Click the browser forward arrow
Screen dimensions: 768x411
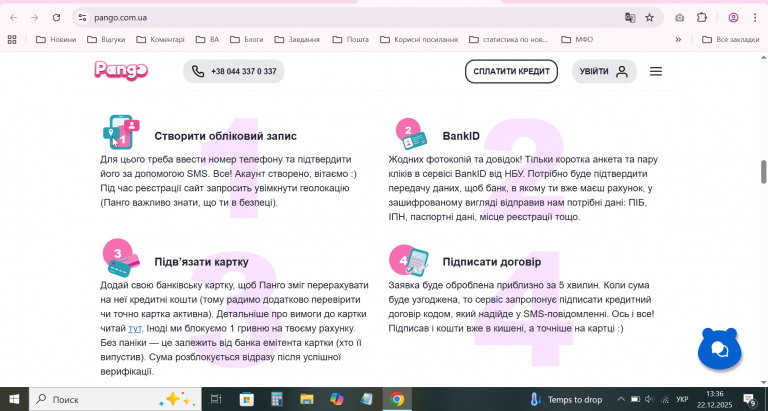click(35, 18)
